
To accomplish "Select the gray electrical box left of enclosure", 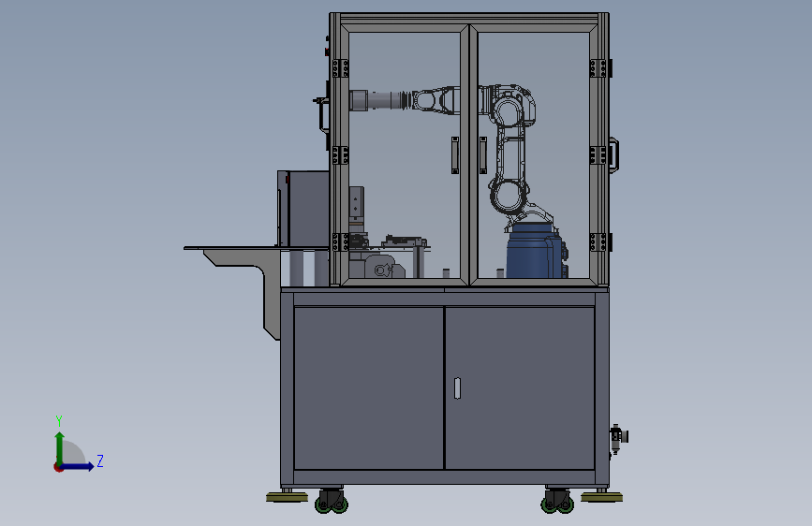I will tap(303, 208).
